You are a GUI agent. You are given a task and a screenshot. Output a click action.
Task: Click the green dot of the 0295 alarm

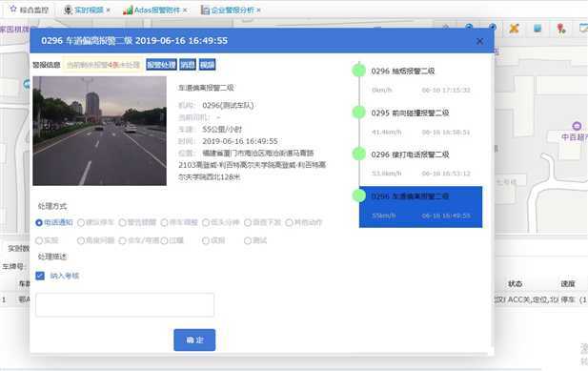point(359,113)
